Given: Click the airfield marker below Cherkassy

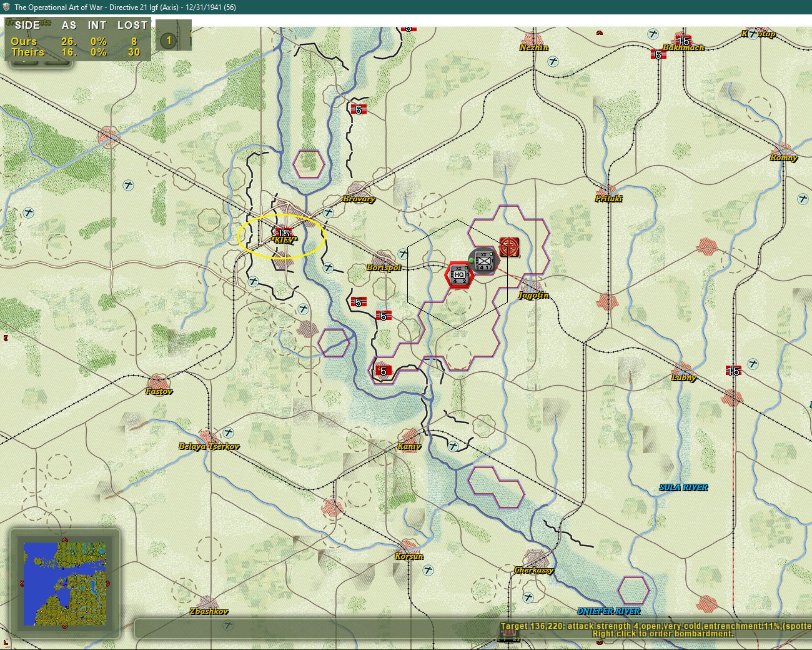Looking at the screenshot, I should 528,597.
